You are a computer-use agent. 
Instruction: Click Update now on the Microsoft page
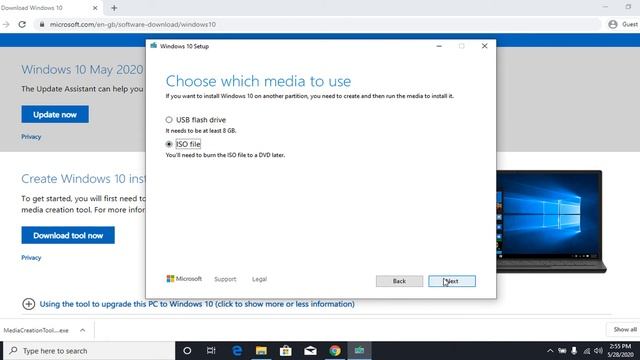[x=55, y=114]
